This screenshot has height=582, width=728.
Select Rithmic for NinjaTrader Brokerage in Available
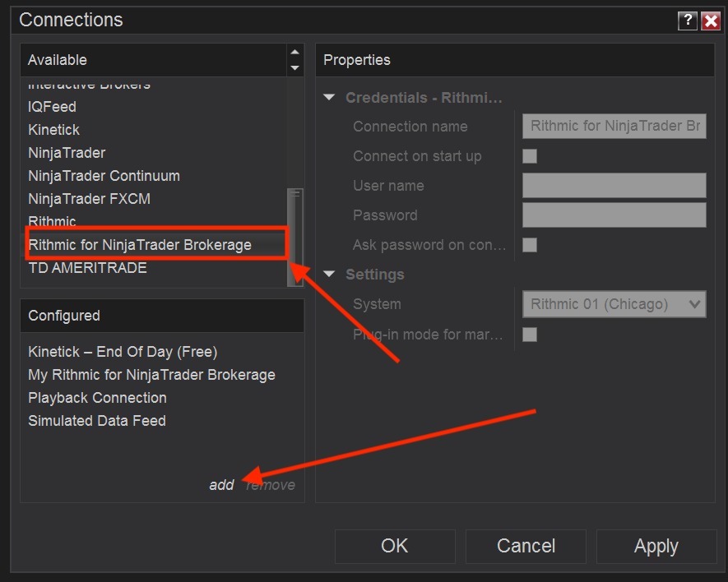140,245
